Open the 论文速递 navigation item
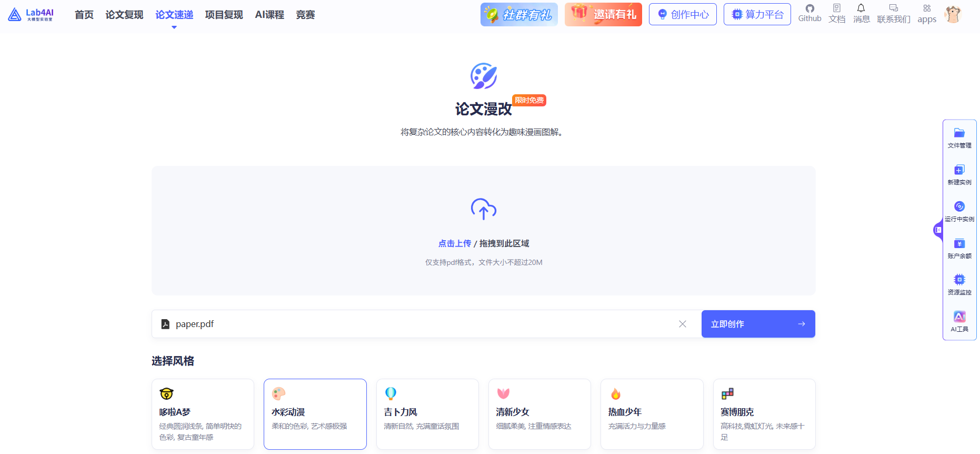The height and width of the screenshot is (454, 980). (174, 15)
